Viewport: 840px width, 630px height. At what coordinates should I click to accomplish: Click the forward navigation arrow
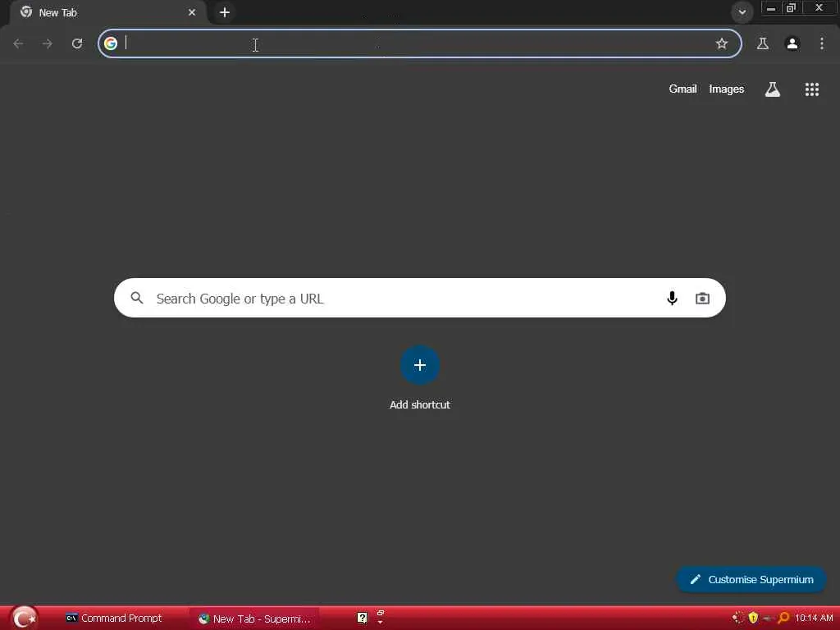tap(48, 43)
